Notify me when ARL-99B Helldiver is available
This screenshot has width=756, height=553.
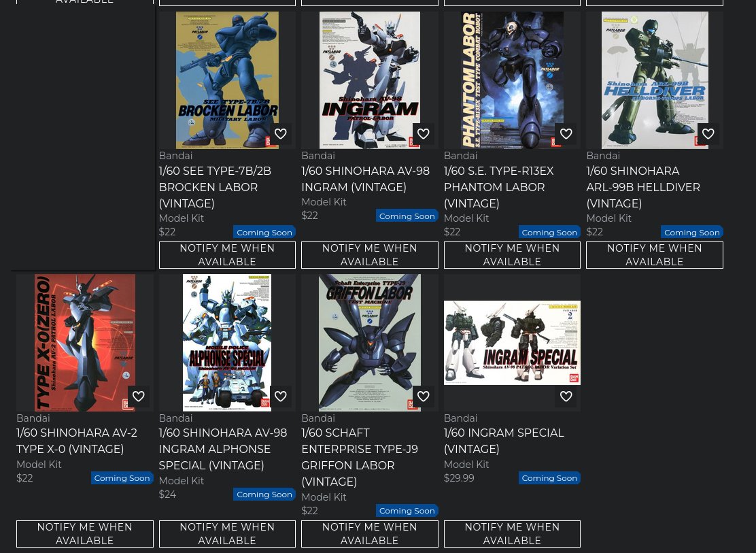point(655,255)
